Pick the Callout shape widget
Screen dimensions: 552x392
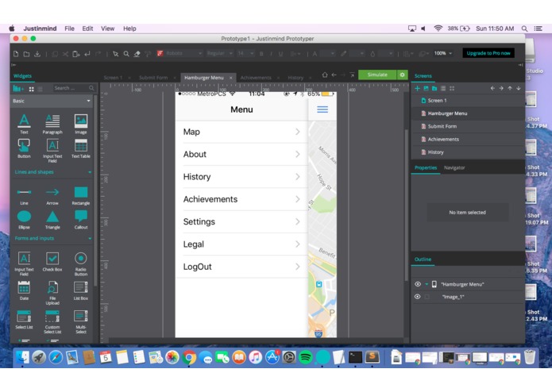coord(81,220)
